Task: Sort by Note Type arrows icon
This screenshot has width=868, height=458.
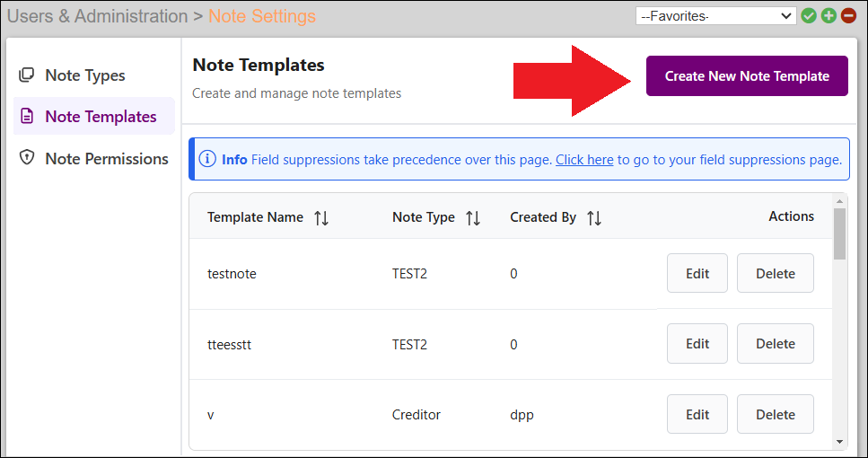Action: (x=473, y=217)
